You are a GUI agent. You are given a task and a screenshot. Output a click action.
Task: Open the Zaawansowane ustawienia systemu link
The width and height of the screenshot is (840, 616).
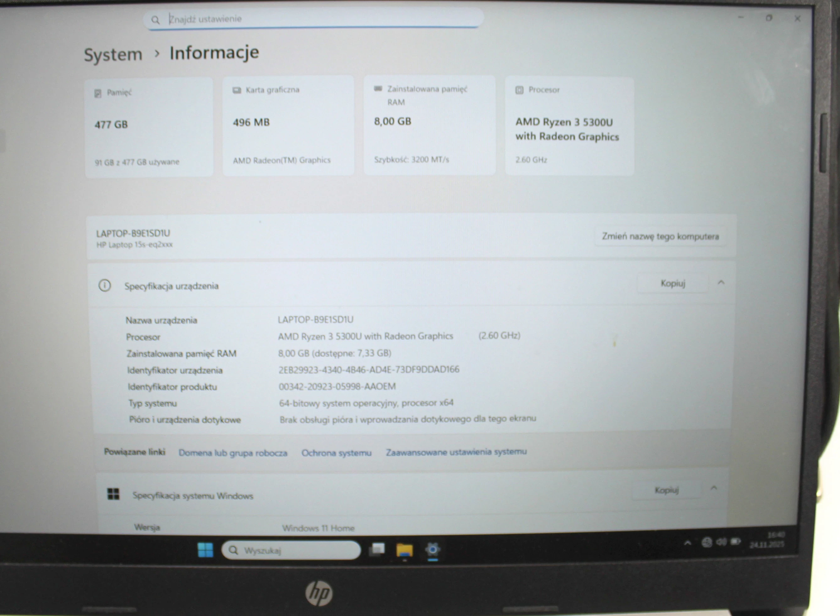pos(456,452)
